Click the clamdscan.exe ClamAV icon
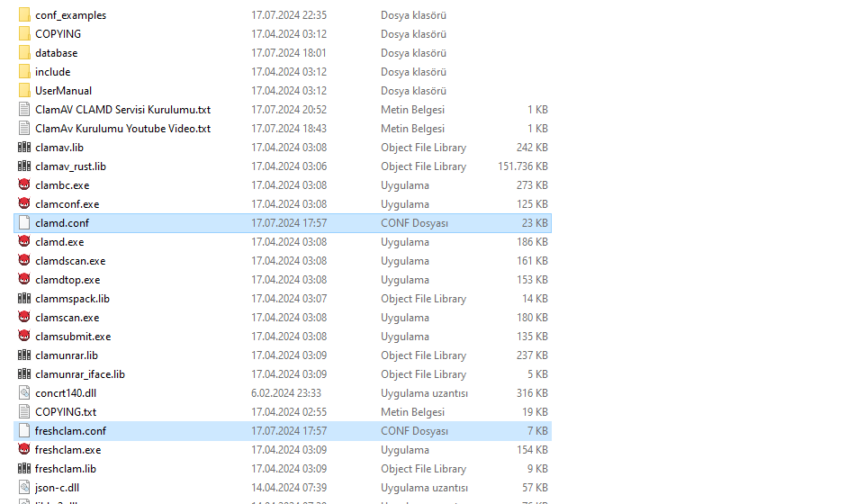847x504 pixels. (x=24, y=260)
